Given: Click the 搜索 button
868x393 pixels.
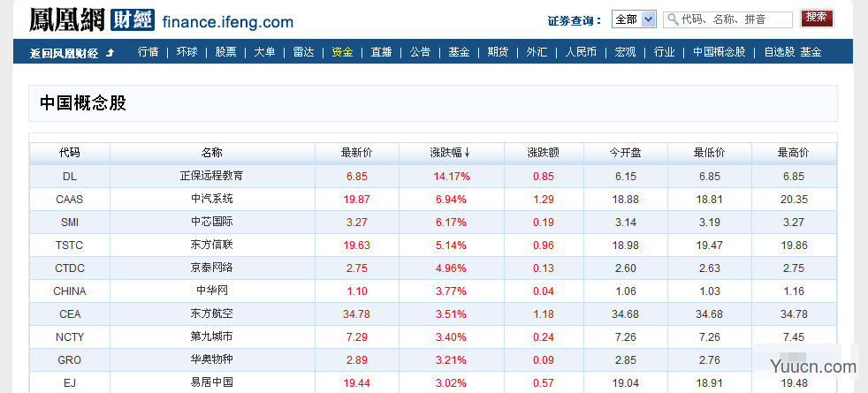Looking at the screenshot, I should (x=817, y=19).
